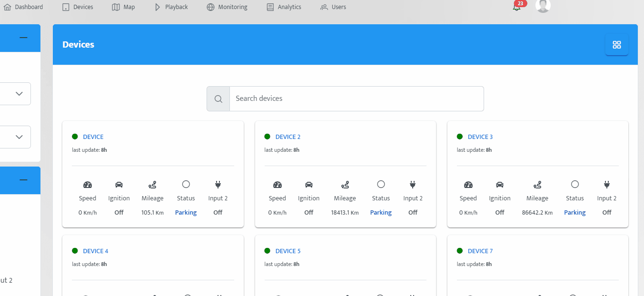
Task: Click the search magnifier icon
Action: (218, 99)
